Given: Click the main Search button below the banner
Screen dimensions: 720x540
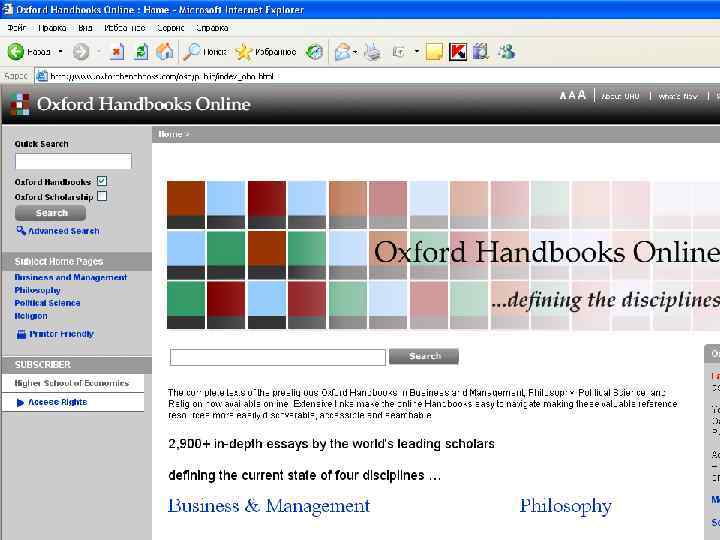Looking at the screenshot, I should point(424,356).
